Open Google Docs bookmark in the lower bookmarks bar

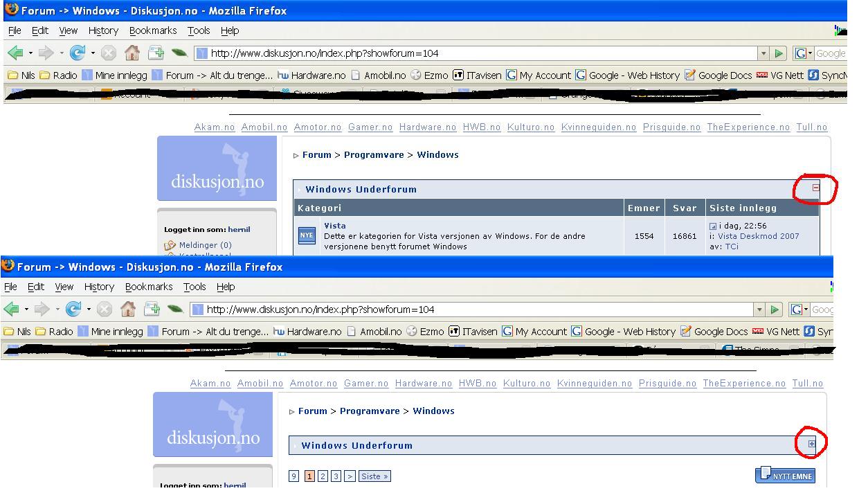(714, 331)
